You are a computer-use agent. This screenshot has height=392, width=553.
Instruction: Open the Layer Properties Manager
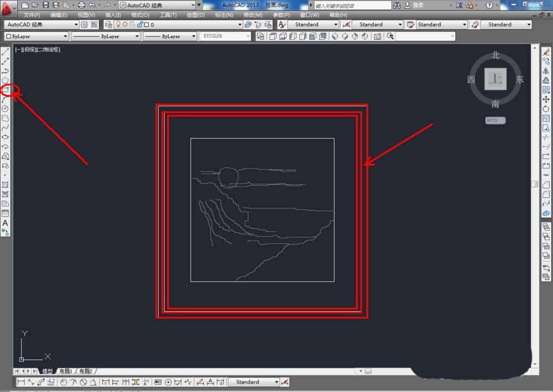click(108, 24)
